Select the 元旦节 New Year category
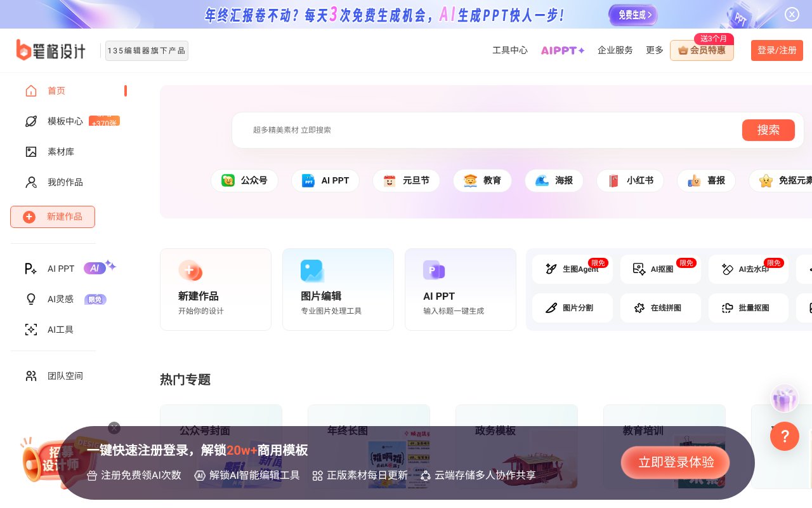The width and height of the screenshot is (812, 508). (x=406, y=180)
